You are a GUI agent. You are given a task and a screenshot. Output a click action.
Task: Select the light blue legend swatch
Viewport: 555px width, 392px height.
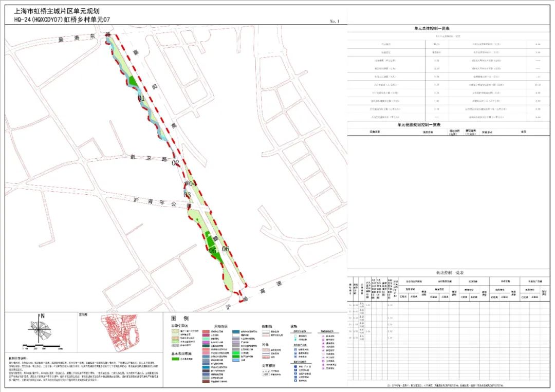(x=236, y=360)
